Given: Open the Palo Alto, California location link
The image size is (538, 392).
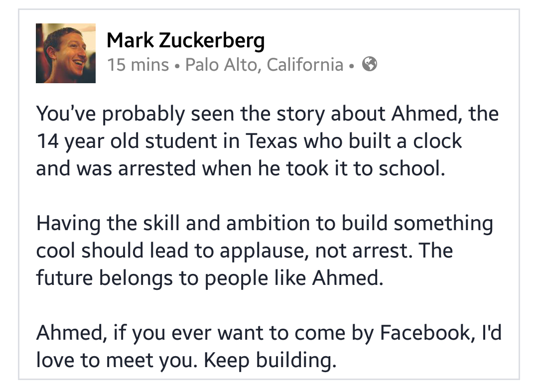Looking at the screenshot, I should [264, 64].
